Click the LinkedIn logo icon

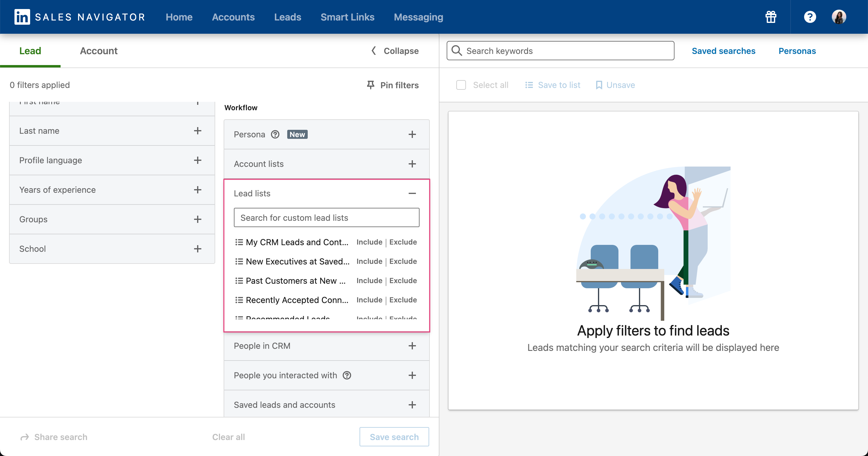pyautogui.click(x=22, y=17)
